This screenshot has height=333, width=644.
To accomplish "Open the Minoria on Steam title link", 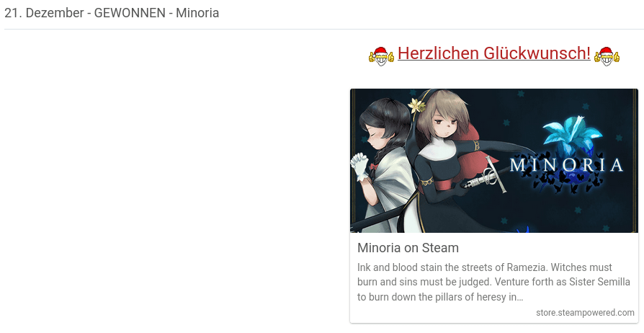I will (408, 248).
